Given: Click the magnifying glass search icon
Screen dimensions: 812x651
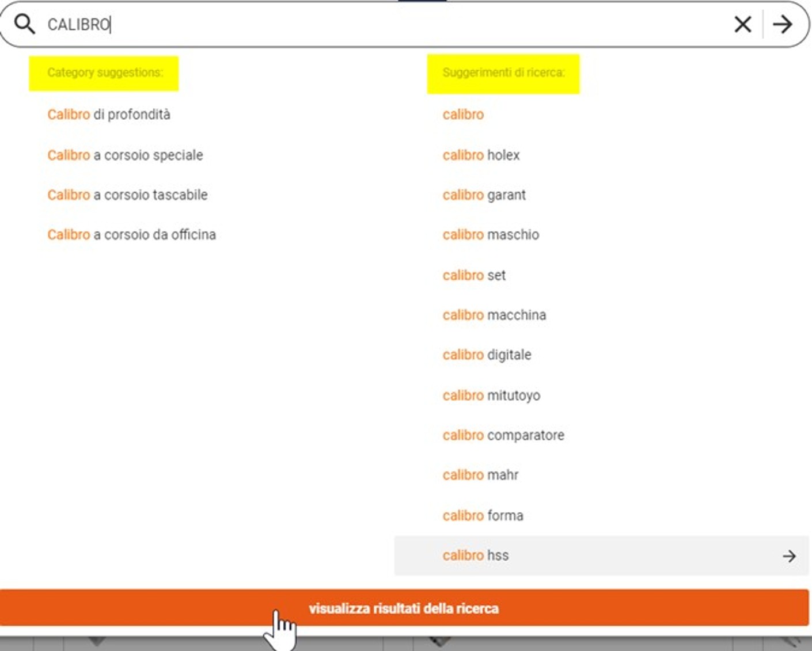Looking at the screenshot, I should tap(25, 24).
